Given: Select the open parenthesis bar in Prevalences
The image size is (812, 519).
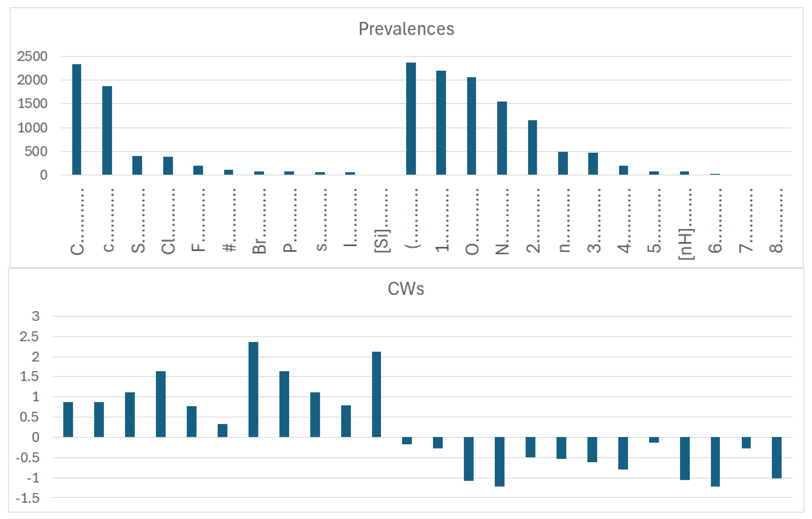Looking at the screenshot, I should point(411,119).
